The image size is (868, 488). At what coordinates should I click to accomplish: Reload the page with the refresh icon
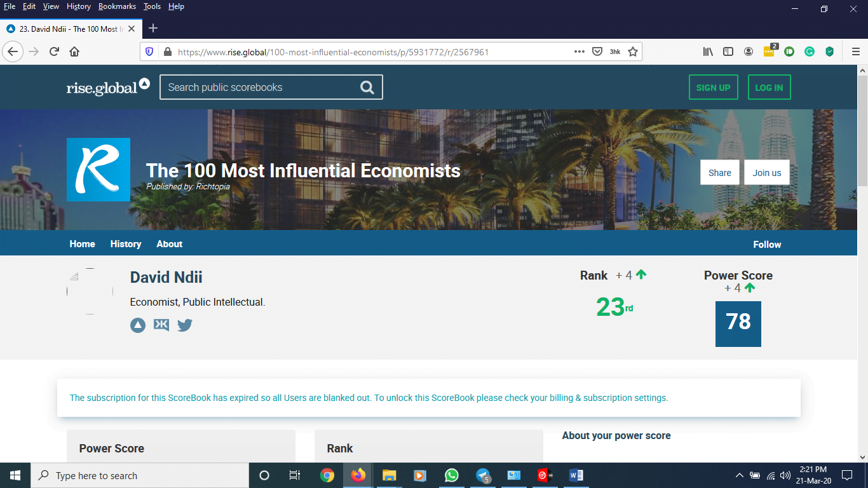click(54, 52)
